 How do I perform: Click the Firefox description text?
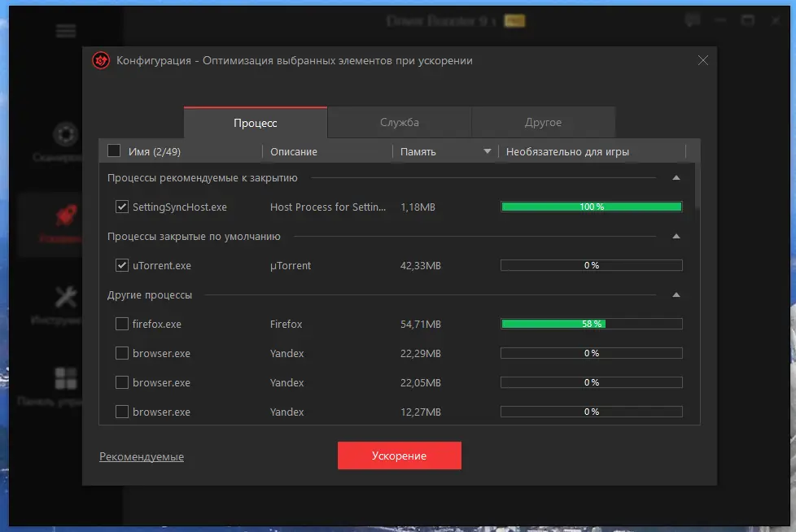[x=286, y=324]
